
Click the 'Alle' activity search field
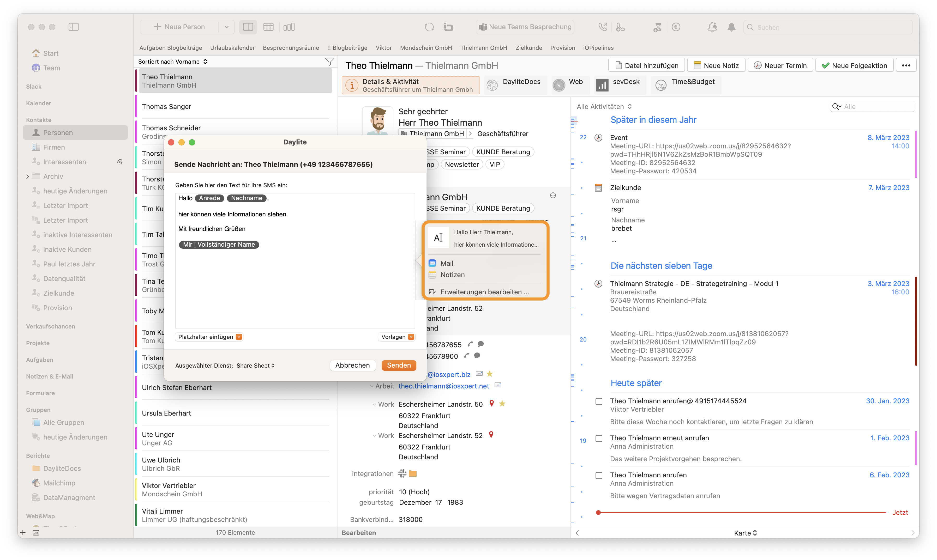pos(873,106)
